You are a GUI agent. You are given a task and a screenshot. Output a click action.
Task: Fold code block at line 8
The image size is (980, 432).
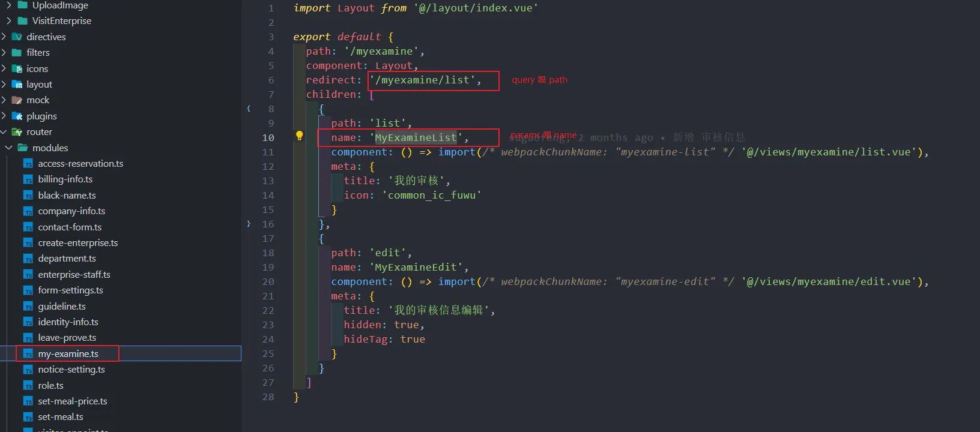click(x=249, y=109)
